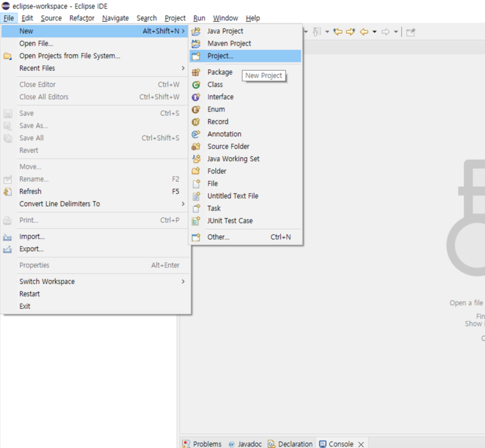This screenshot has height=448, width=485.
Task: Select the highlighted Project... entry
Action: pos(245,56)
